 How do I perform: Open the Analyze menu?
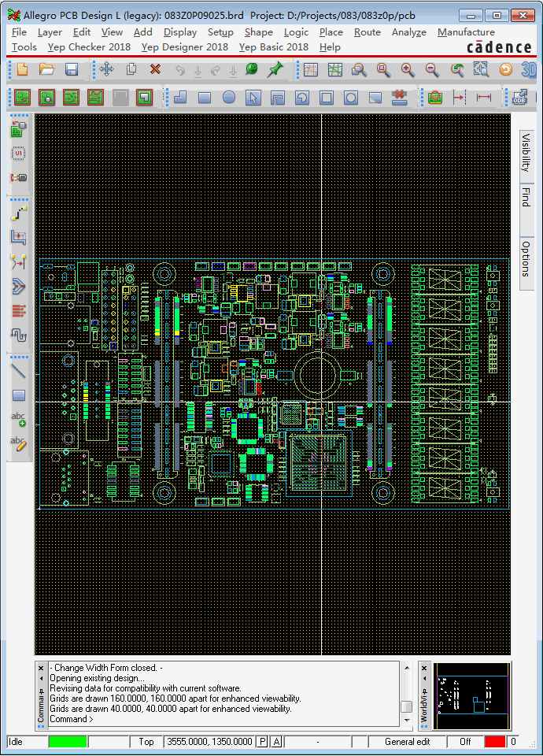point(409,32)
